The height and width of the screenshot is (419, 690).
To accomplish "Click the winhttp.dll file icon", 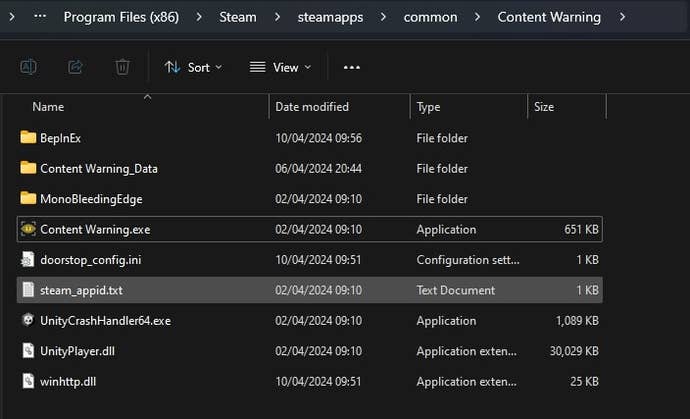I will [x=28, y=381].
